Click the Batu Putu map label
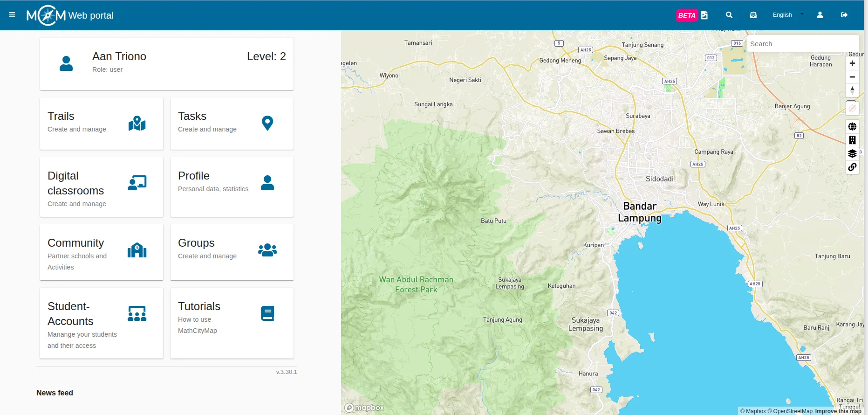 pos(493,221)
